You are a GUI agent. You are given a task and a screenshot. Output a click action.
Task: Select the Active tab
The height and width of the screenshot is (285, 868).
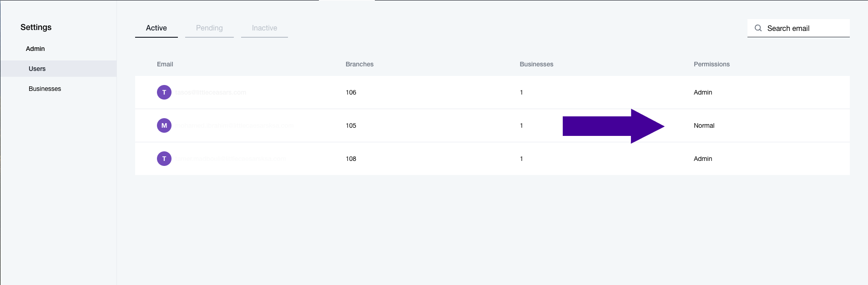(x=156, y=28)
